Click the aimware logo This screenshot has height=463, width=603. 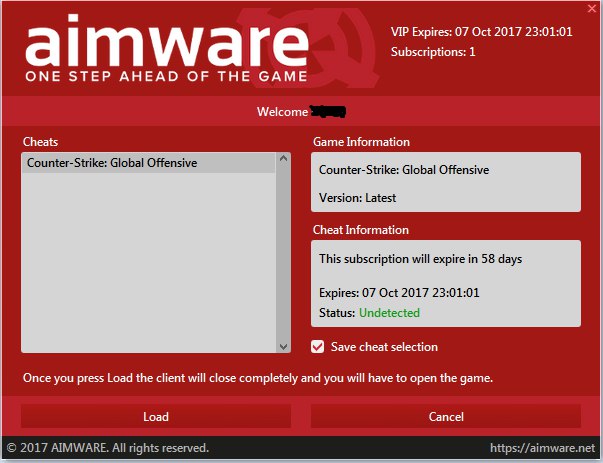tap(167, 41)
